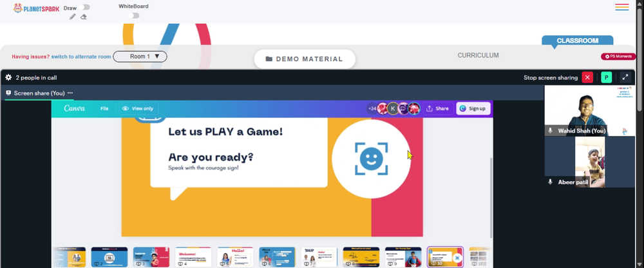644x268 pixels.
Task: Toggle the Draw switch
Action: [x=86, y=7]
